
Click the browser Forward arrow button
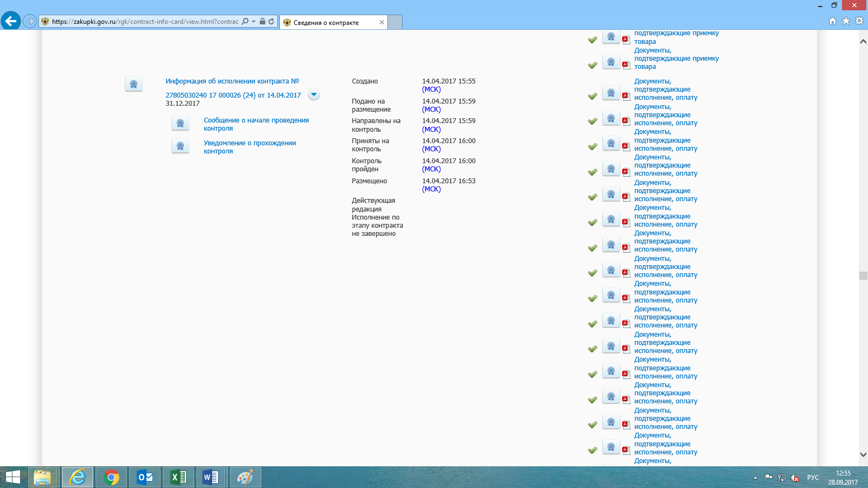point(30,21)
